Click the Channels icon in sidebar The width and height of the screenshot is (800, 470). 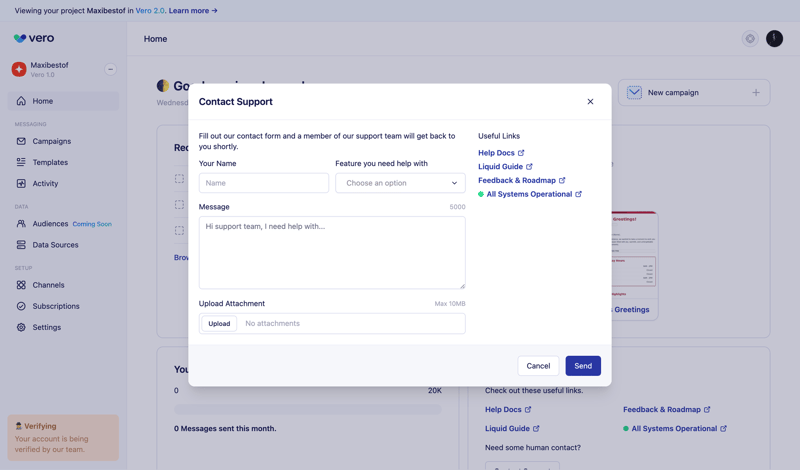(21, 285)
